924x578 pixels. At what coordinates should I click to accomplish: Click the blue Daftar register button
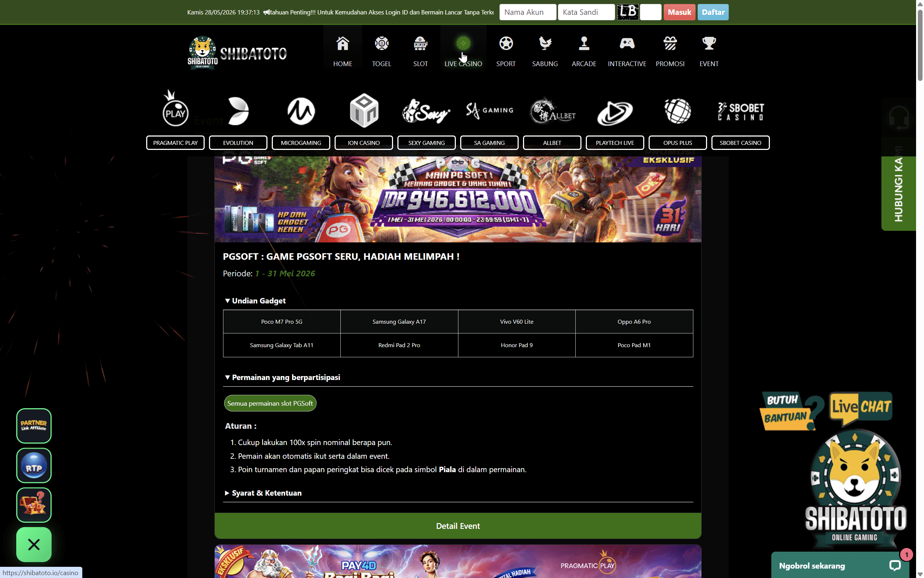coord(713,12)
